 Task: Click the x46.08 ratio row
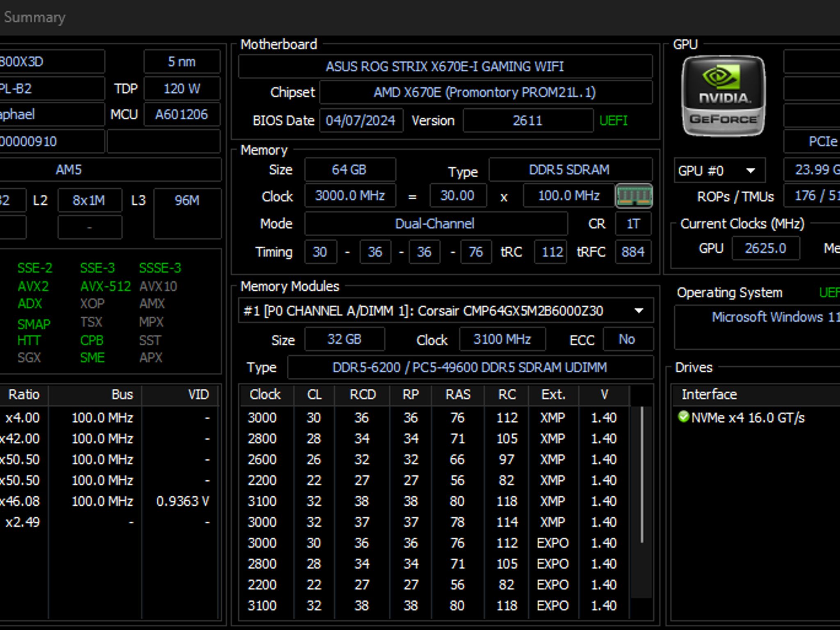(109, 501)
